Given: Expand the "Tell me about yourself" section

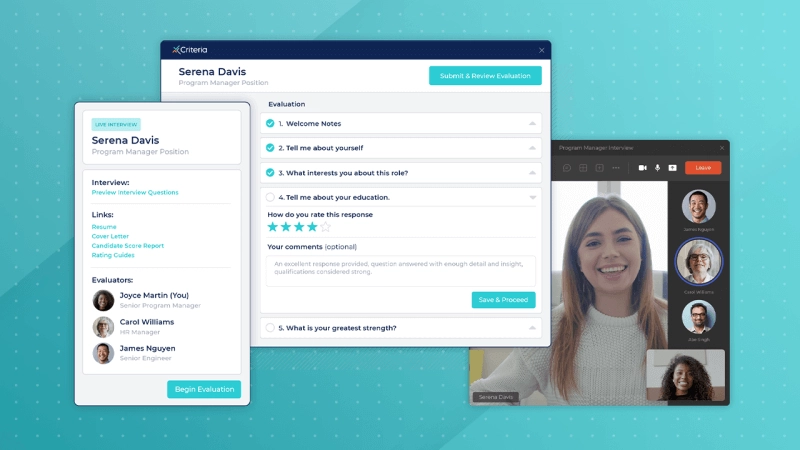Looking at the screenshot, I should click(532, 148).
